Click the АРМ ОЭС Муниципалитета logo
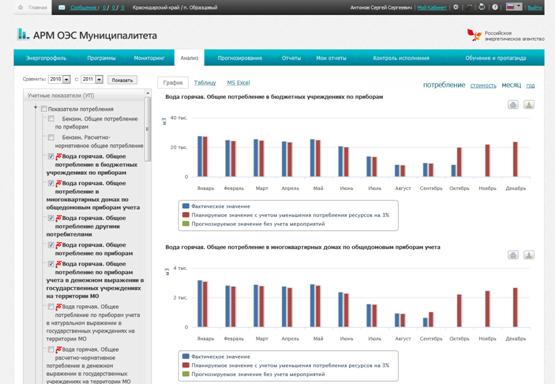The image size is (555, 384). (87, 35)
